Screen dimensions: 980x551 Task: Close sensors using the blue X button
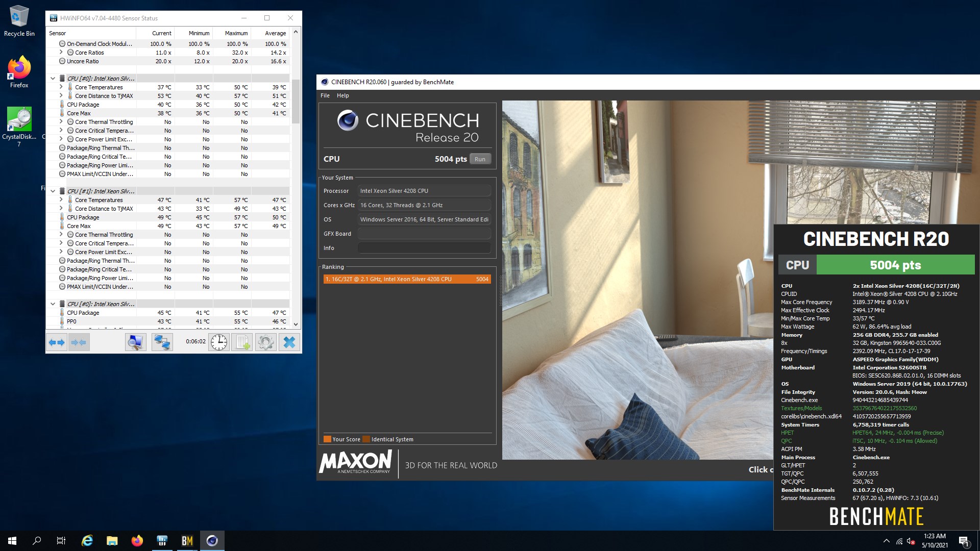(x=289, y=342)
